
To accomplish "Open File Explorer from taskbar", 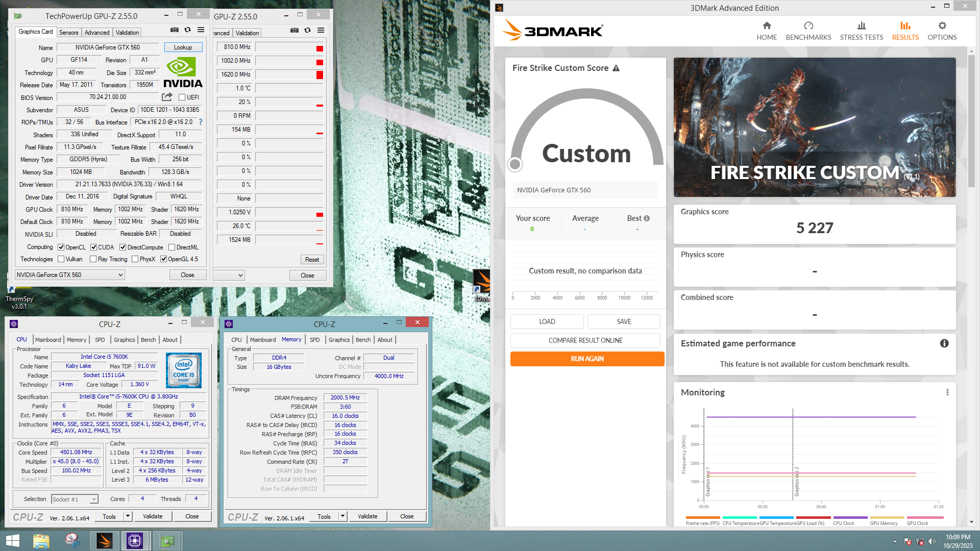I will click(41, 541).
